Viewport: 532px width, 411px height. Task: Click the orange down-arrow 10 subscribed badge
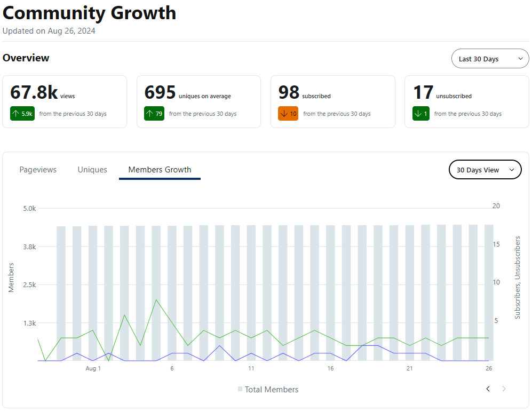pyautogui.click(x=288, y=114)
